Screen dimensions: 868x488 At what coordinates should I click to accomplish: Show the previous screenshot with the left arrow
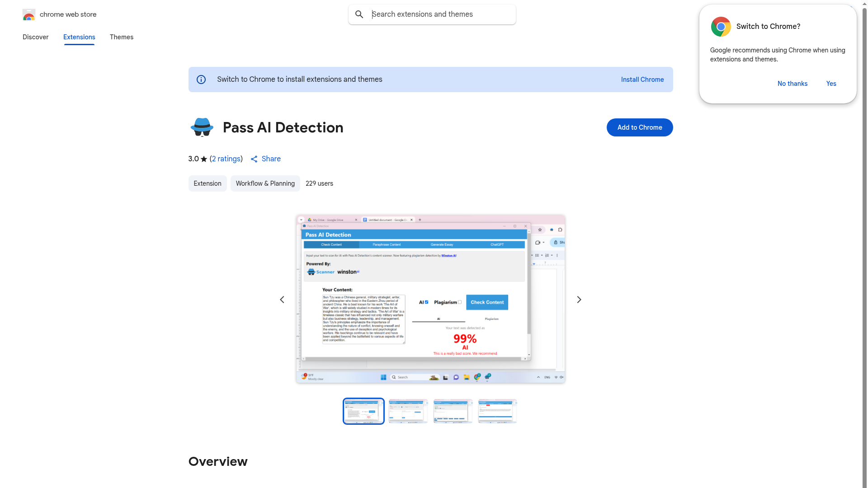[282, 300]
